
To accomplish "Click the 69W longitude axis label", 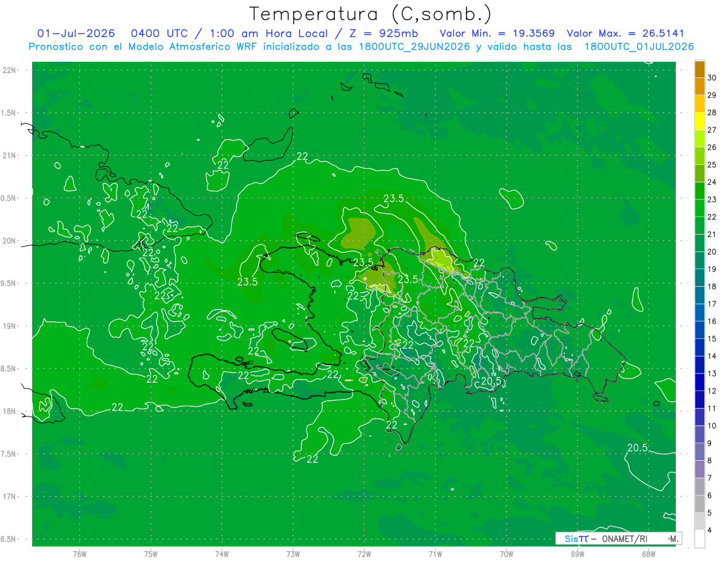I will pyautogui.click(x=578, y=554).
